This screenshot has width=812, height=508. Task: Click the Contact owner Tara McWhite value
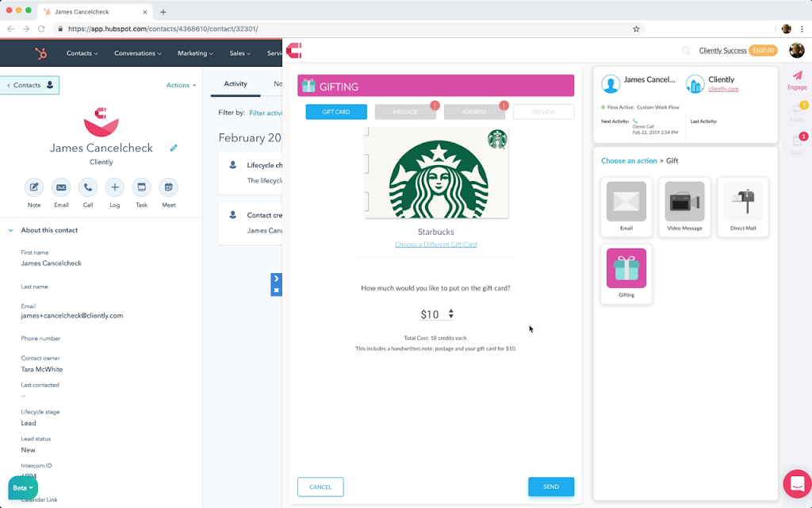[42, 370]
